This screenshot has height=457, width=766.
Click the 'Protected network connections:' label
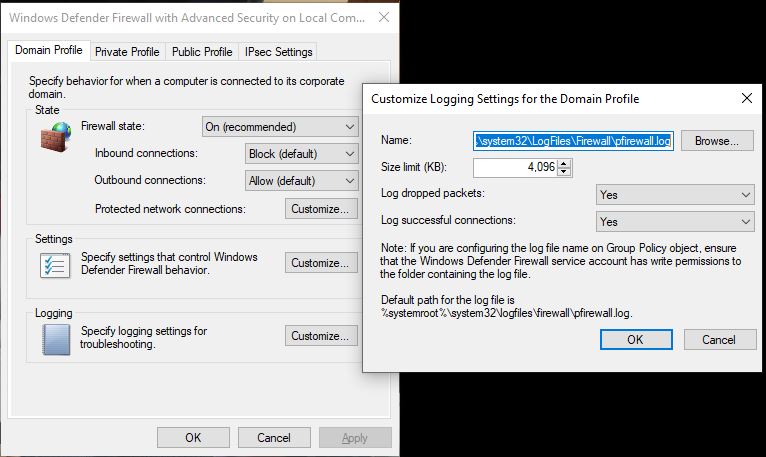170,209
